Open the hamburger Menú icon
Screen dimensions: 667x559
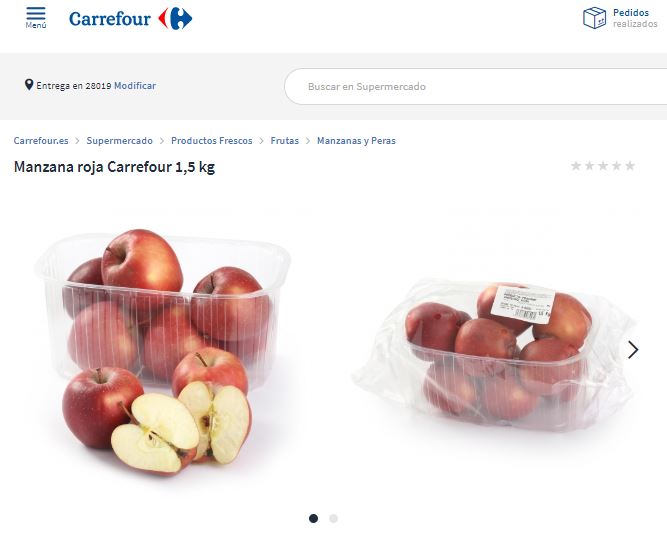(x=36, y=18)
